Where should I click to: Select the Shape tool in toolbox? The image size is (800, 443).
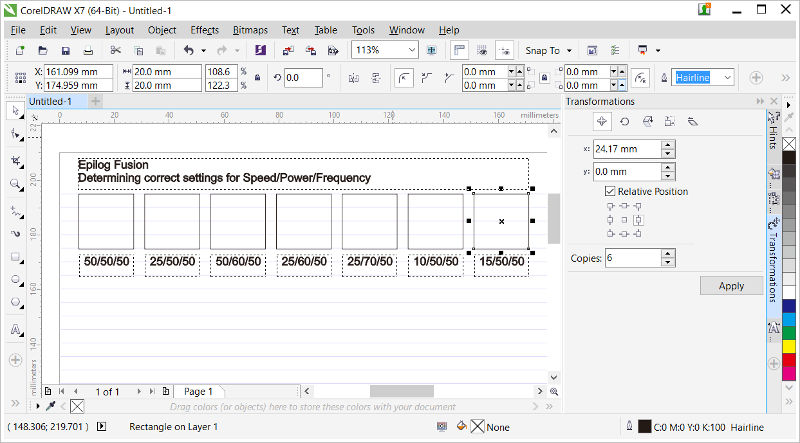[15, 135]
